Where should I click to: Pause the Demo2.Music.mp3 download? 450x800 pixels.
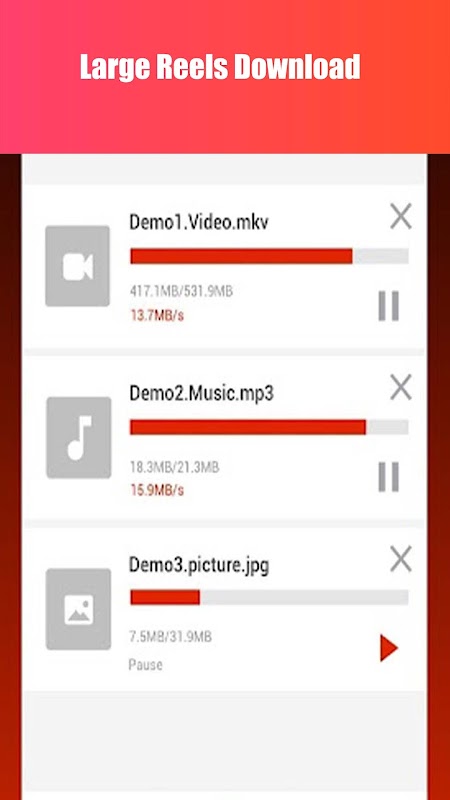[389, 477]
